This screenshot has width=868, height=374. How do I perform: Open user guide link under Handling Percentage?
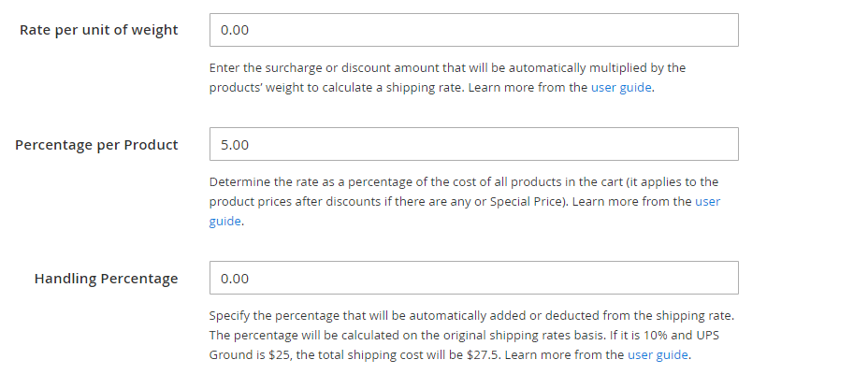pos(658,354)
